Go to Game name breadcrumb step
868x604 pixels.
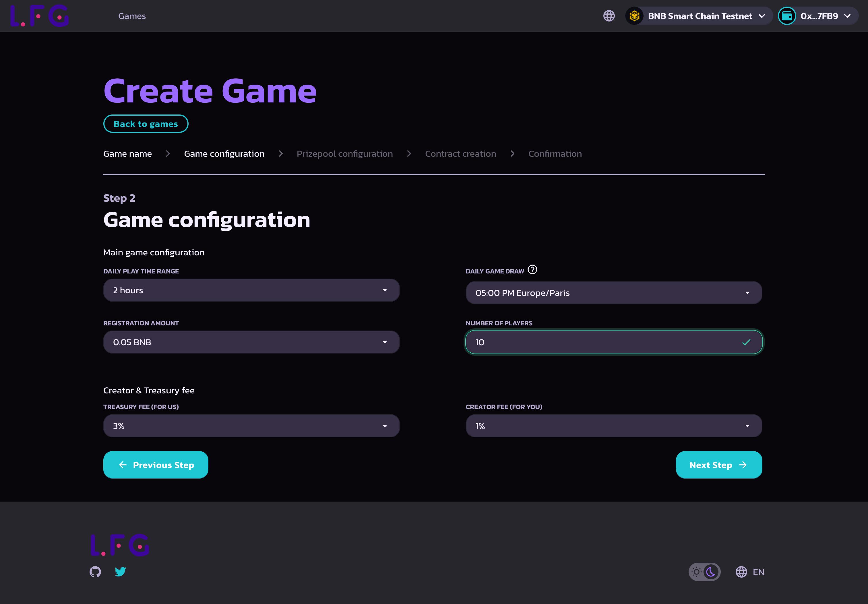click(x=127, y=154)
